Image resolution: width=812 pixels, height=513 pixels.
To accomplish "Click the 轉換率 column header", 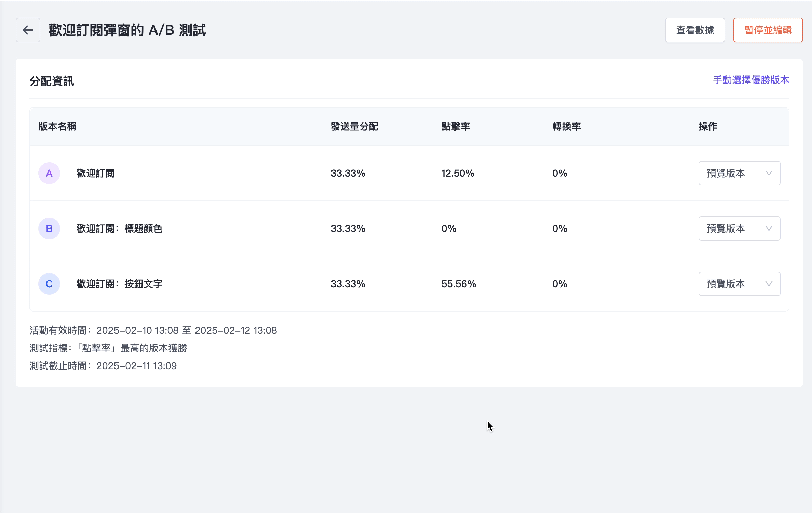I will click(566, 127).
